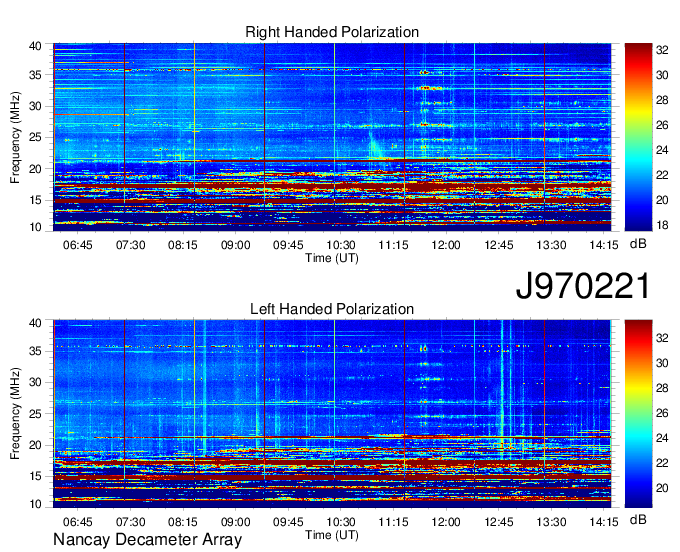This screenshot has width=680, height=552.
Task: Click the Right Handed plot's dB color bar
Action: 638,137
